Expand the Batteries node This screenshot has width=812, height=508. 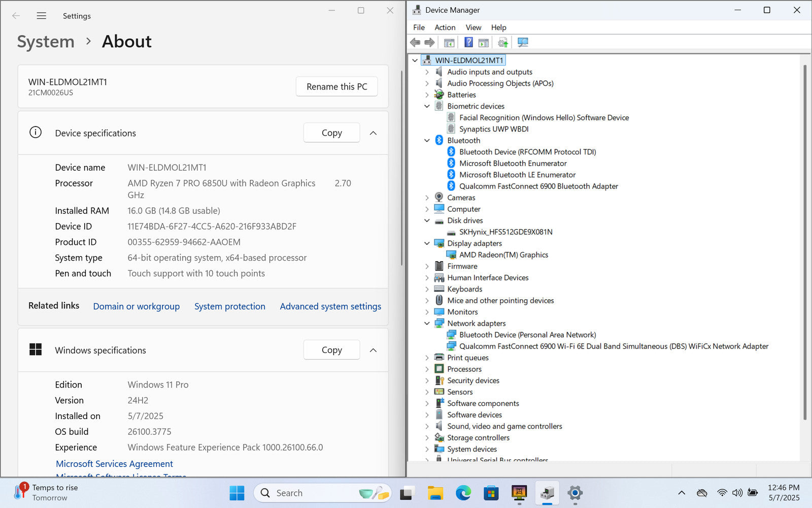pyautogui.click(x=427, y=95)
